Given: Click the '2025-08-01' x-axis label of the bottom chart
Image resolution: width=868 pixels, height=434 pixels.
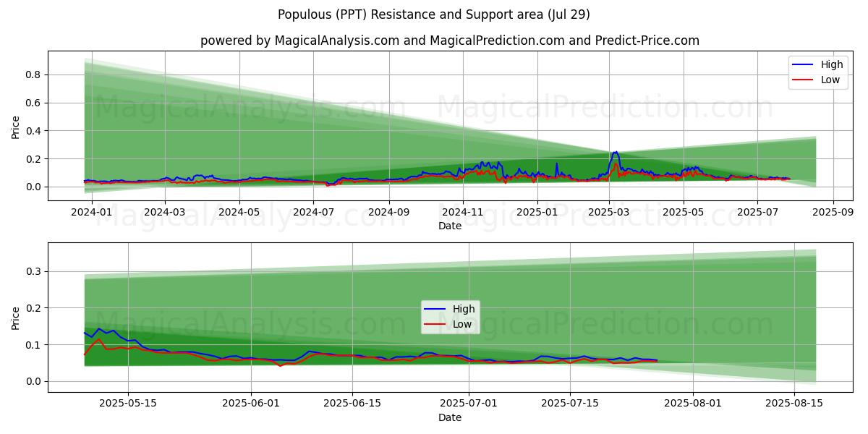Looking at the screenshot, I should coord(693,404).
